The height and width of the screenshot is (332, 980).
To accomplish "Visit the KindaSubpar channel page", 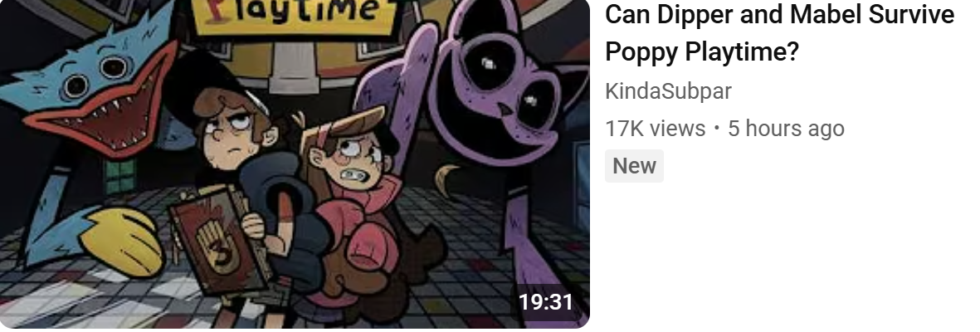I will tap(668, 91).
